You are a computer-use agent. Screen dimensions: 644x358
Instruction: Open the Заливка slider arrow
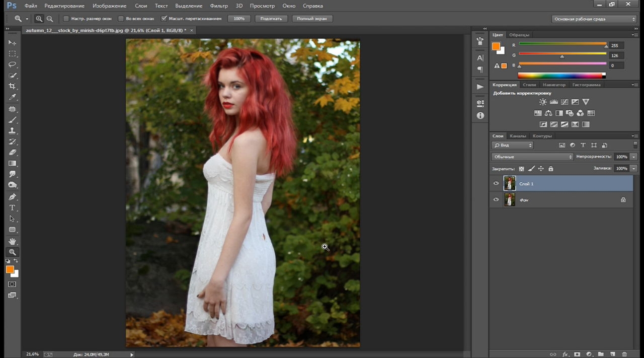point(634,168)
